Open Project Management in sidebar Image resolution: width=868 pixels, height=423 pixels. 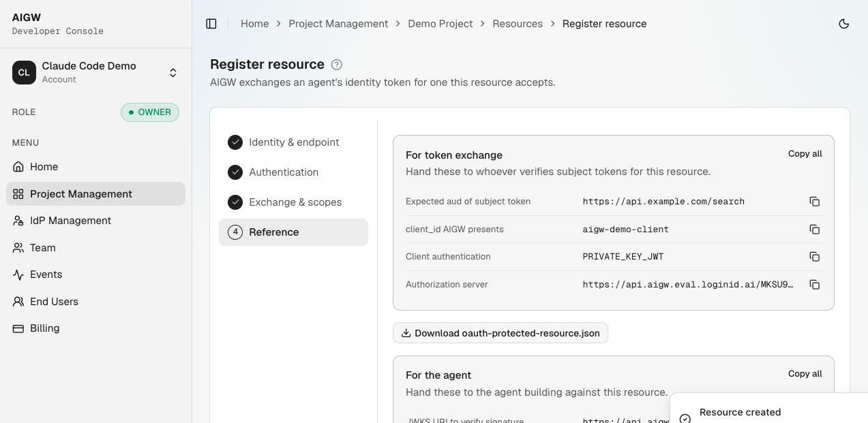(95, 194)
